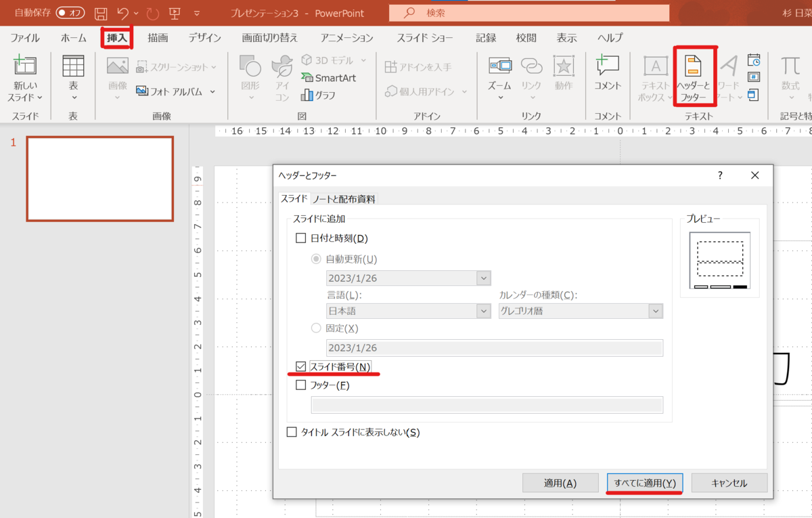This screenshot has height=518, width=812.
Task: Click the テキスト ボックス icon
Action: point(655,66)
